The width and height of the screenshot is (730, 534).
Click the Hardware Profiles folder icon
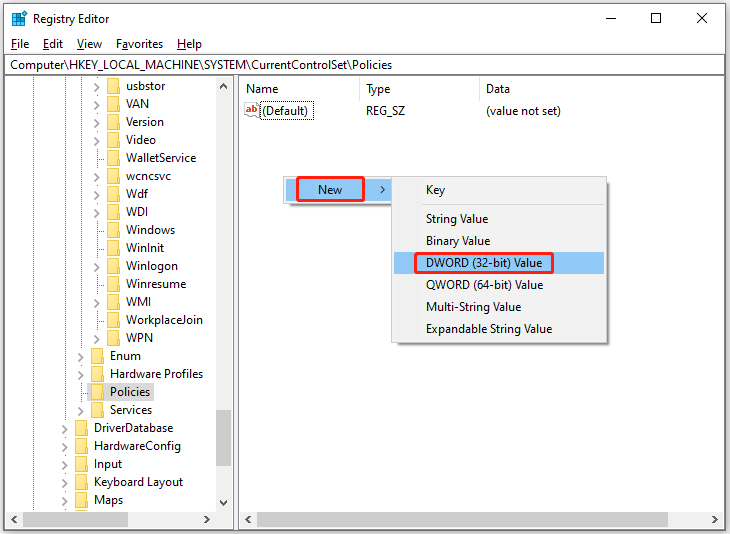pyautogui.click(x=98, y=374)
